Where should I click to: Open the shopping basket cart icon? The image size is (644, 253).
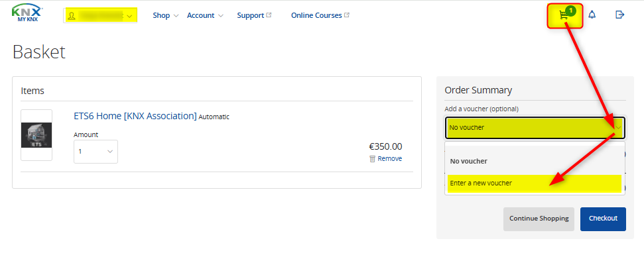(564, 15)
